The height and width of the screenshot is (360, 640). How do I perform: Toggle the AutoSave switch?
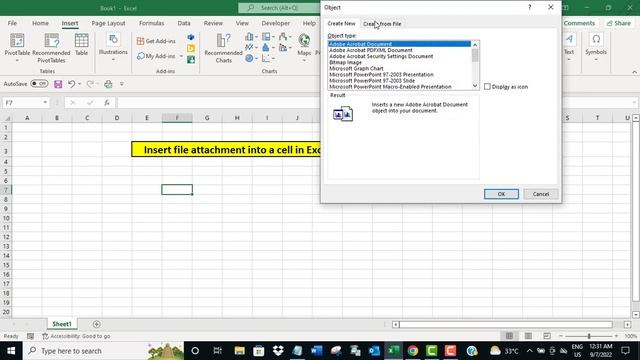click(39, 84)
